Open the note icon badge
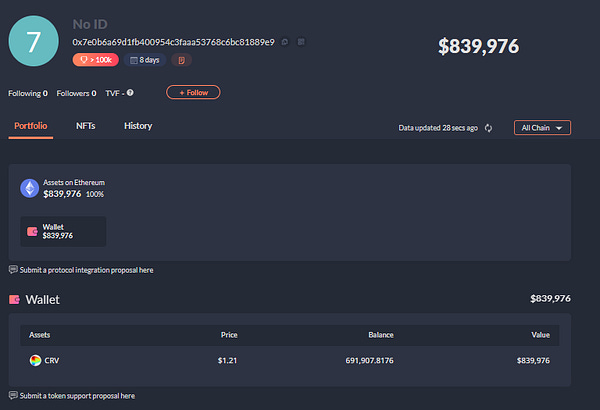Image resolution: width=600 pixels, height=410 pixels. point(181,60)
